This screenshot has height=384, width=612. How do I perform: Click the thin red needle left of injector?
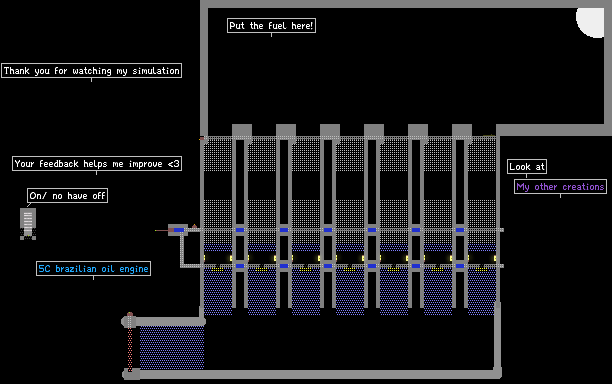click(x=162, y=231)
